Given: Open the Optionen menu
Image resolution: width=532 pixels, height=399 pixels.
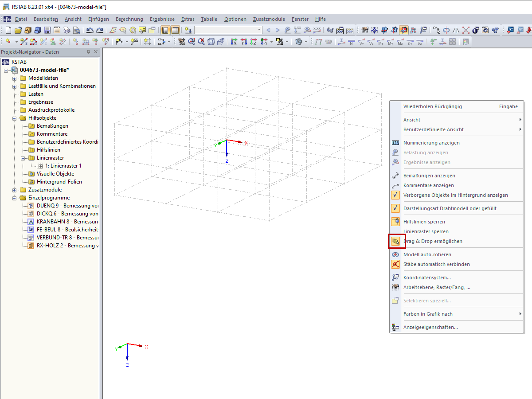Looking at the screenshot, I should pyautogui.click(x=235, y=19).
